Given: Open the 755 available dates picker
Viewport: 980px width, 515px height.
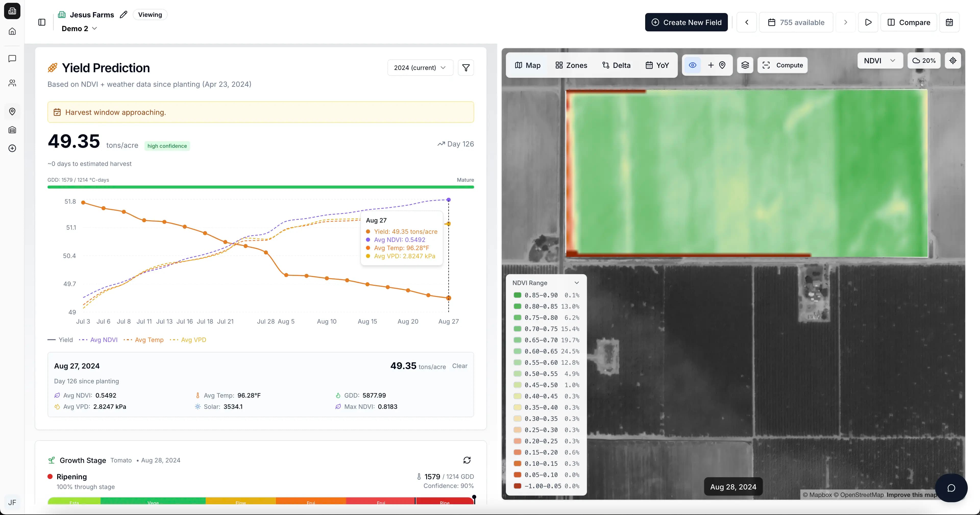Looking at the screenshot, I should pyautogui.click(x=796, y=22).
